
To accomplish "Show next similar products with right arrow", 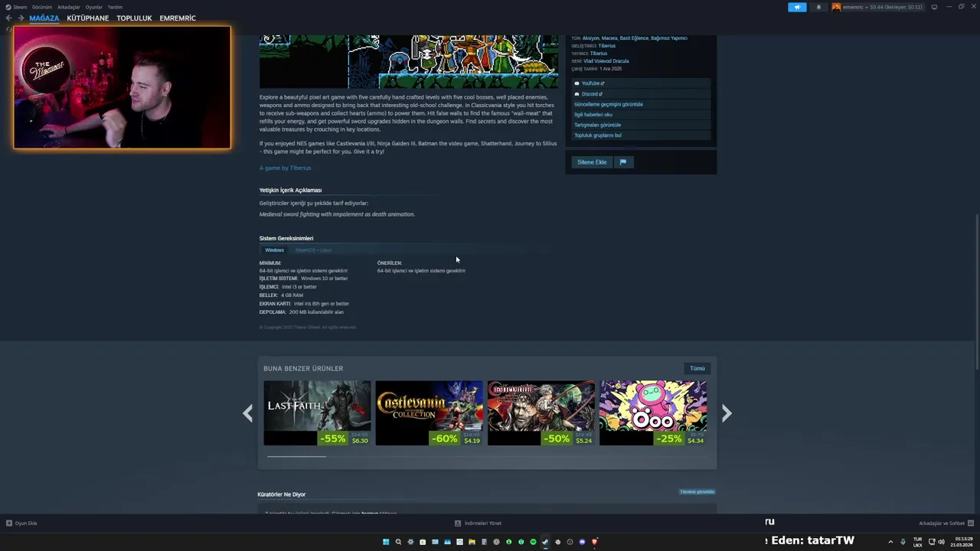I will pyautogui.click(x=727, y=413).
